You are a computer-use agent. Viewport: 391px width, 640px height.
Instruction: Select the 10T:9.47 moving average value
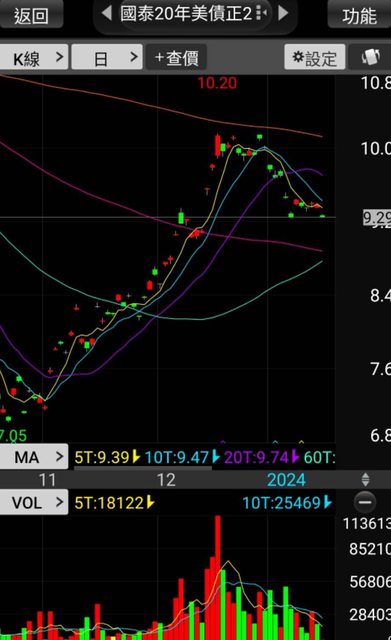tap(182, 457)
